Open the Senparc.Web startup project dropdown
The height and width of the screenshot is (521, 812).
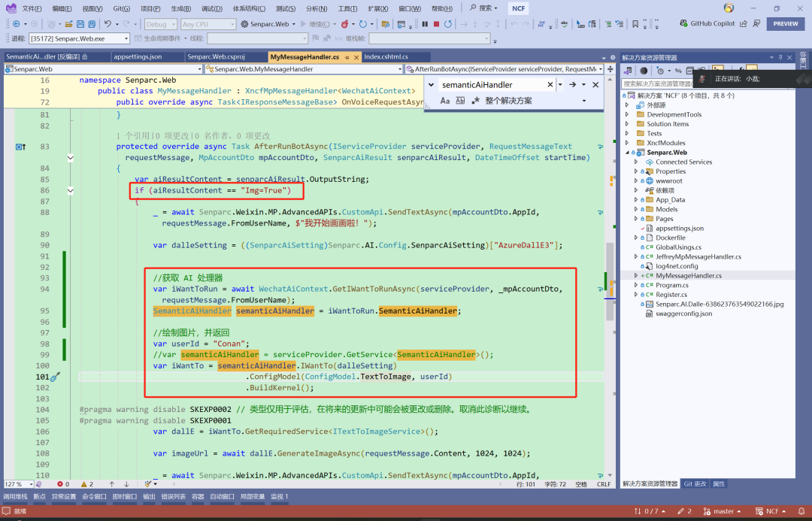click(x=294, y=24)
